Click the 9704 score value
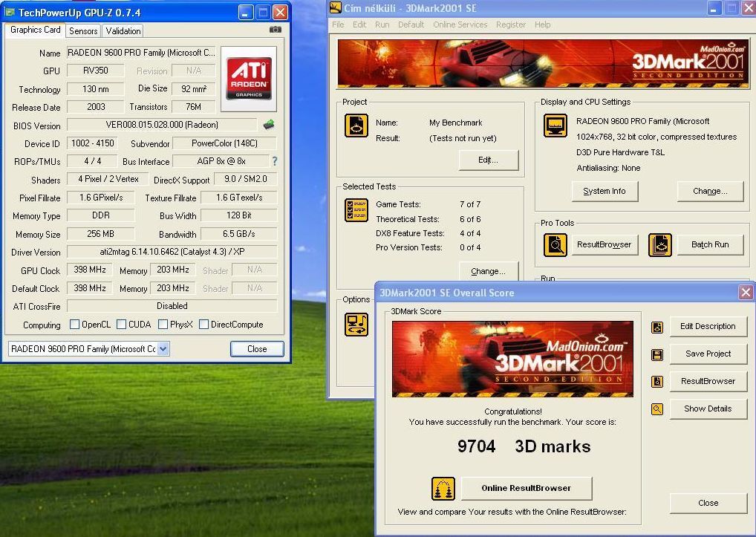The image size is (756, 537). tap(476, 446)
